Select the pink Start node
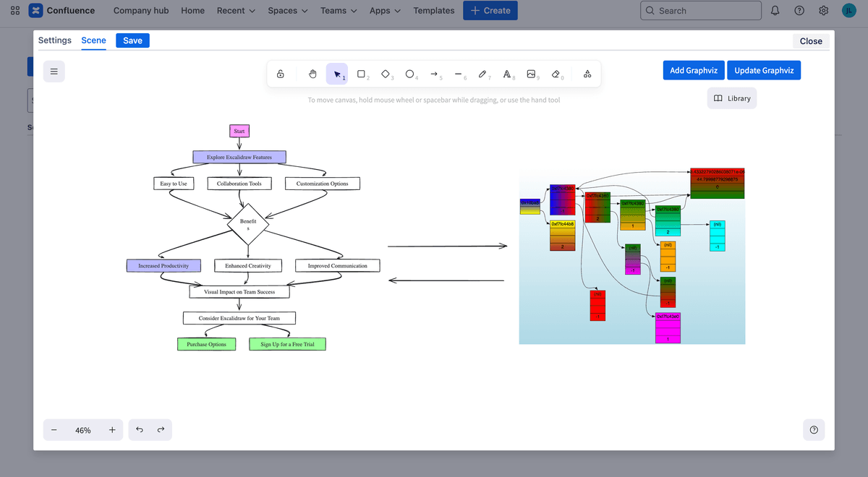This screenshot has width=868, height=477. click(239, 131)
